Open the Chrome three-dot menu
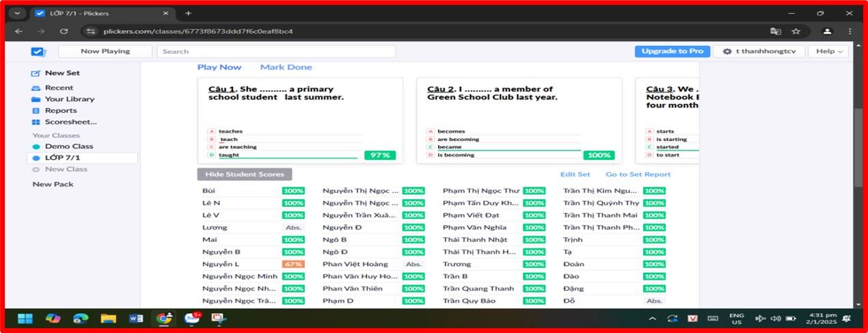Screen dimensions: 868x333 (850, 31)
